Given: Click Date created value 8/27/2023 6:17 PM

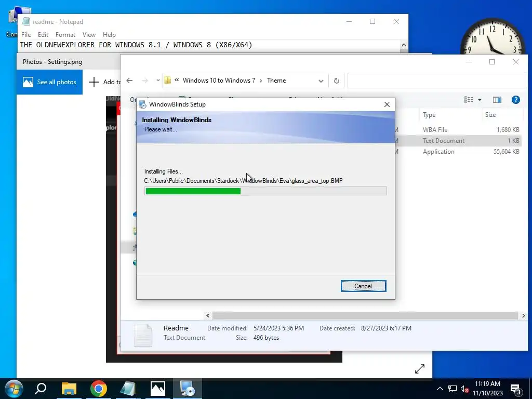Looking at the screenshot, I should coord(386,328).
